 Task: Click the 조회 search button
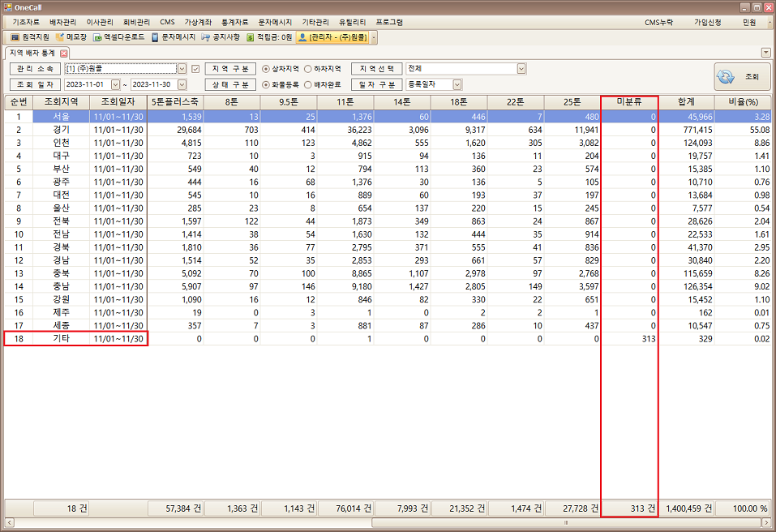[x=741, y=76]
